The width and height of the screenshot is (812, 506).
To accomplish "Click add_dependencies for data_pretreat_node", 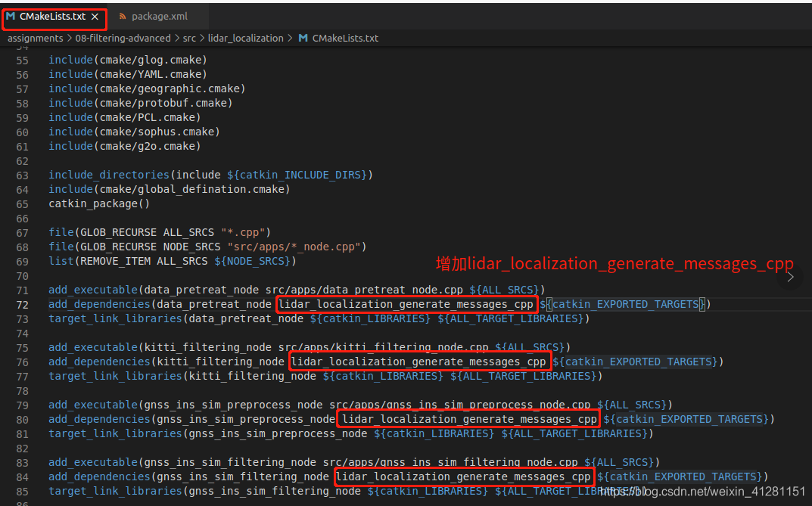I will pos(380,304).
